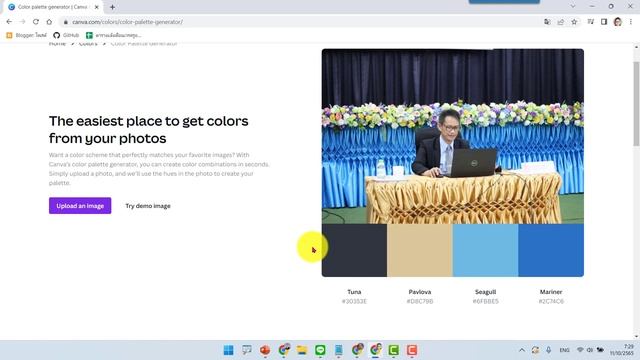Click the scrollbar up arrow
This screenshot has height=360, width=640.
click(x=636, y=47)
